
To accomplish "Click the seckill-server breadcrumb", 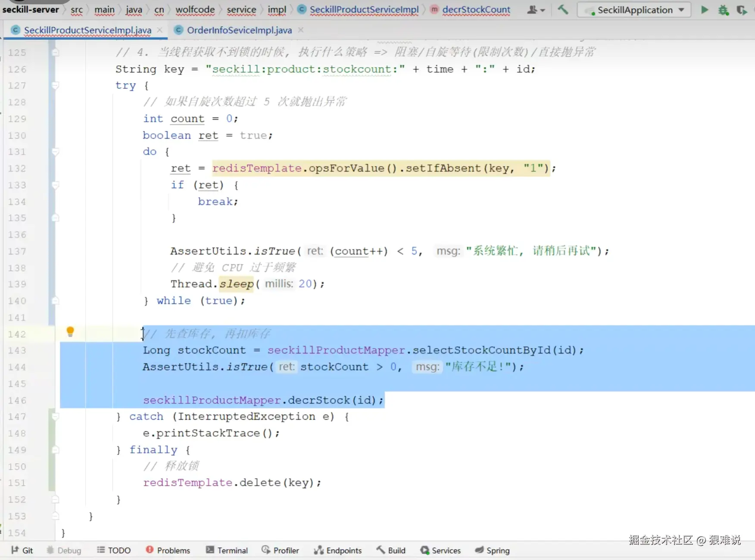I will [x=31, y=9].
